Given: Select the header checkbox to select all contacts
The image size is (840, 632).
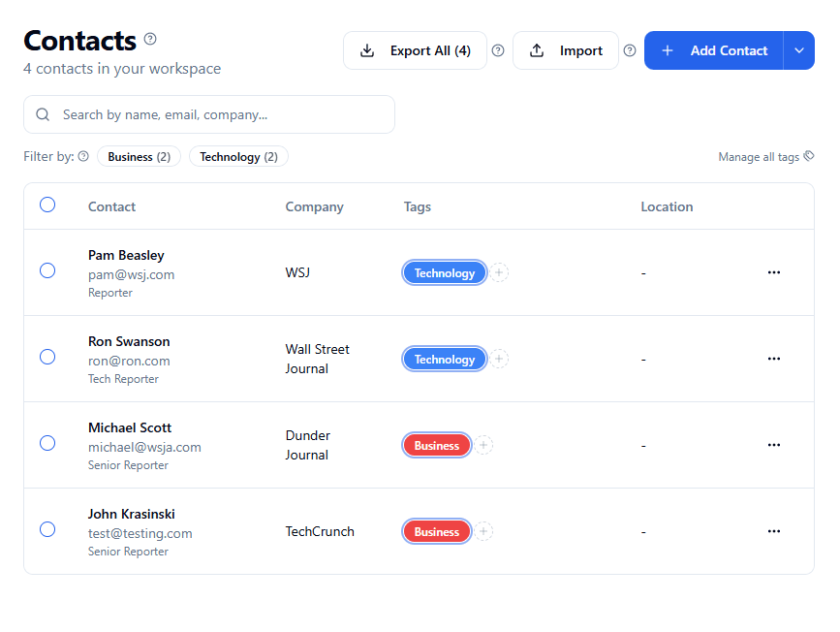Looking at the screenshot, I should pos(47,205).
